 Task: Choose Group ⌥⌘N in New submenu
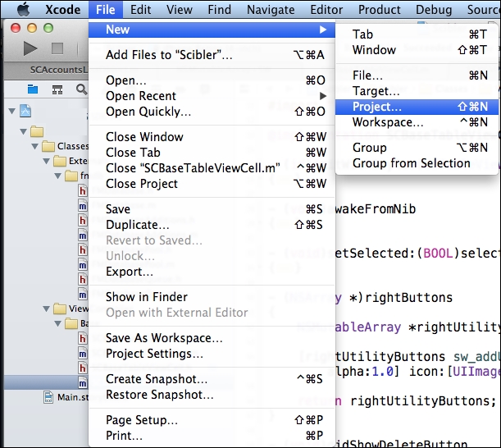tap(417, 148)
